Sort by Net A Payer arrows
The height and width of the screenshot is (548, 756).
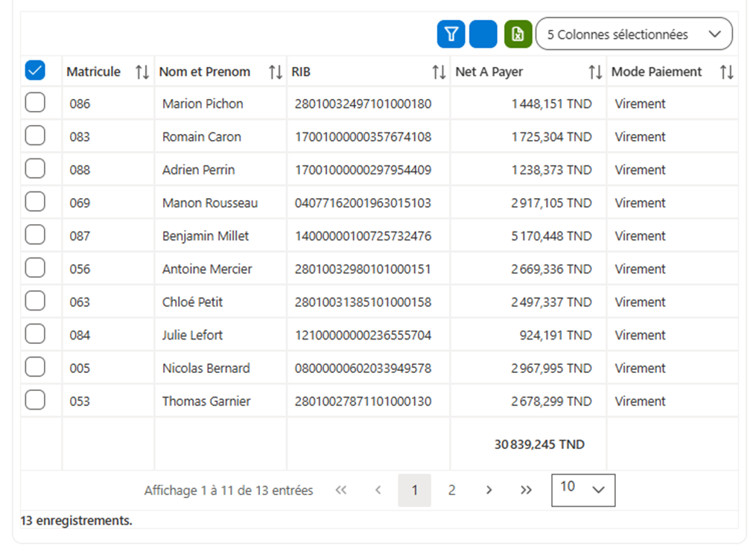tap(595, 72)
